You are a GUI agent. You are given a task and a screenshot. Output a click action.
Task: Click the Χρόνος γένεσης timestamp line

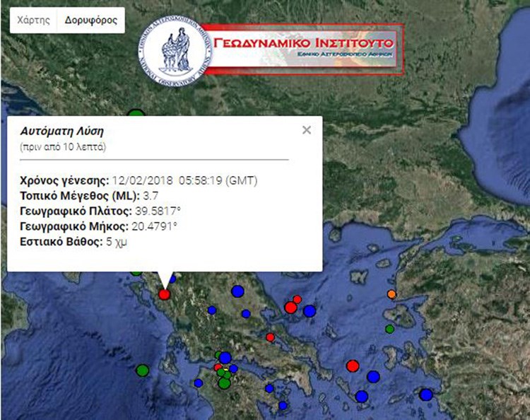tap(139, 181)
